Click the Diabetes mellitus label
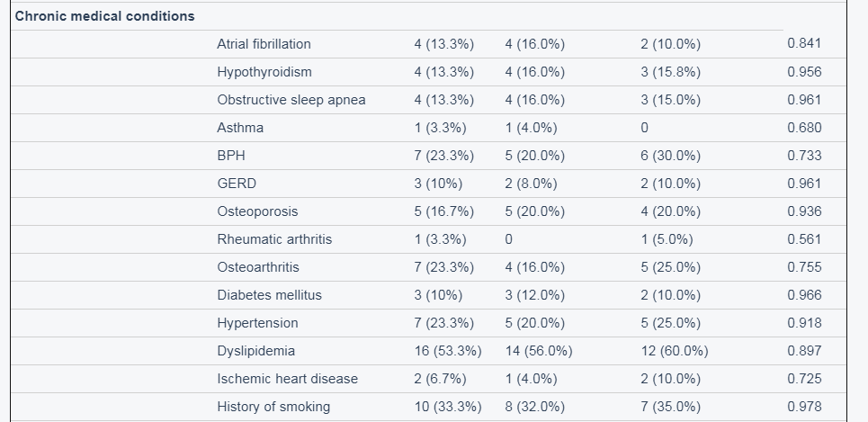Screen dimensions: 868x422 pyautogui.click(x=270, y=295)
